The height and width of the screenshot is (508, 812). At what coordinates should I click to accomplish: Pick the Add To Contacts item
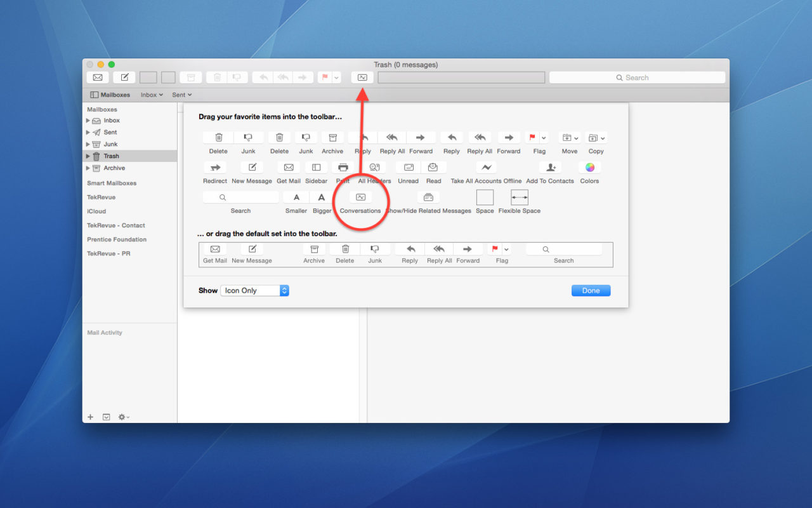pos(550,168)
